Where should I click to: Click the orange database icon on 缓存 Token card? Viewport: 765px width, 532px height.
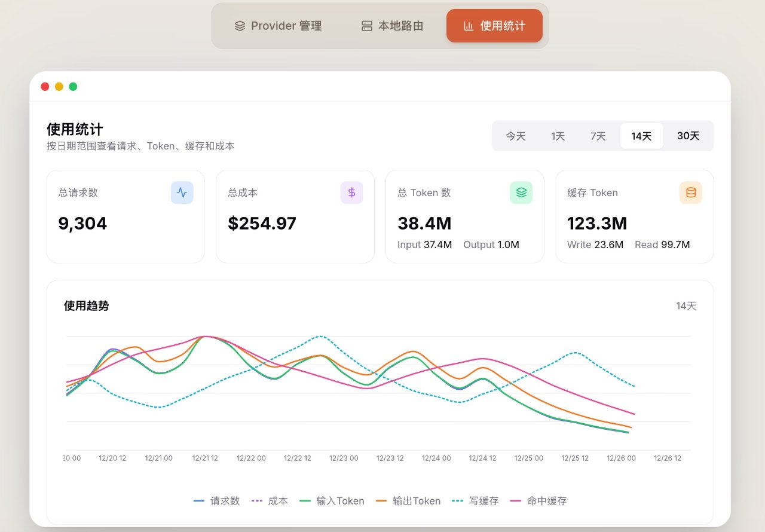tap(691, 192)
